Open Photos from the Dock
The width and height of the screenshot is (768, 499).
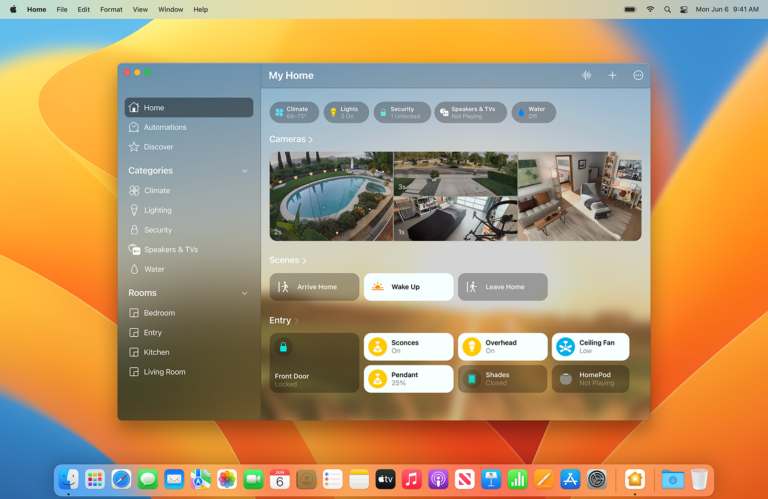click(227, 479)
